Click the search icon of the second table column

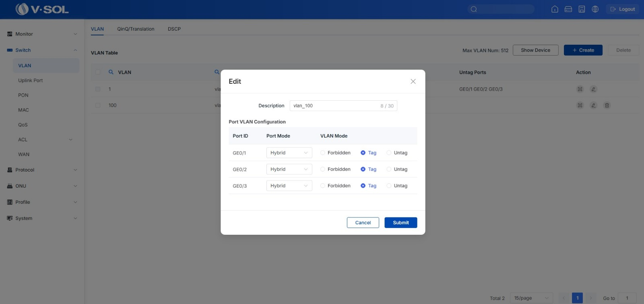coord(217,72)
